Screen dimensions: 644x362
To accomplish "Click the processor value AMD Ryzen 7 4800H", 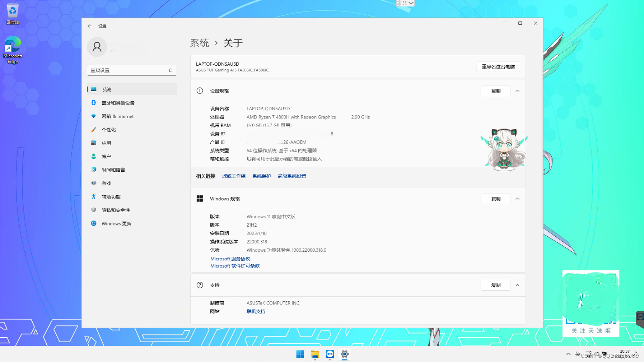I will (x=291, y=117).
